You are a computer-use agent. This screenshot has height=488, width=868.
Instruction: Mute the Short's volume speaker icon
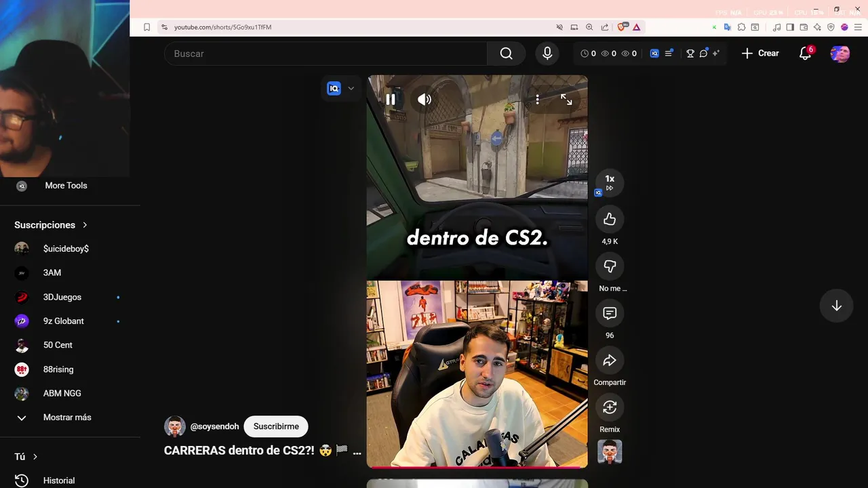[x=425, y=100]
